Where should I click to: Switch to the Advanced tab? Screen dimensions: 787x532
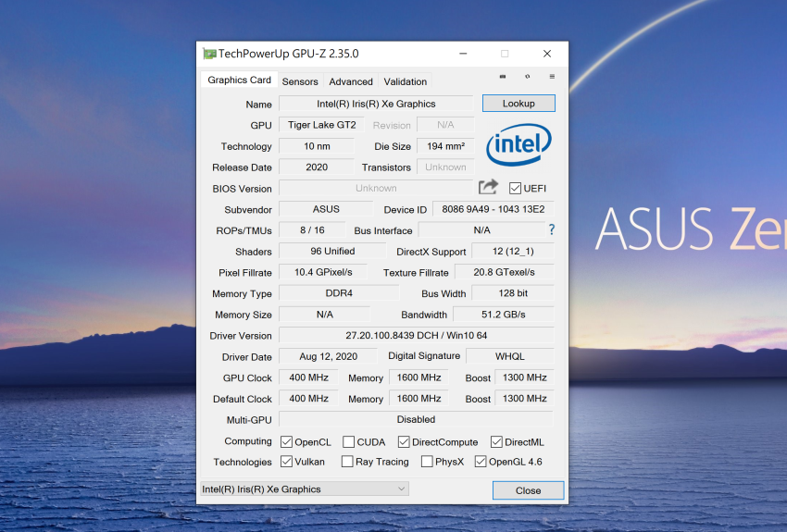(x=351, y=81)
